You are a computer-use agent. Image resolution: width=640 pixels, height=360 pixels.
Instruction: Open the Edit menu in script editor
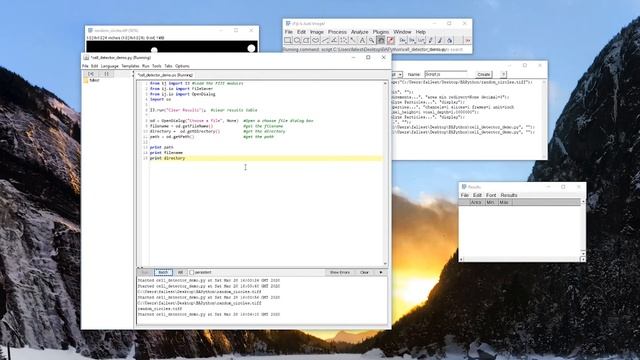pyautogui.click(x=94, y=66)
